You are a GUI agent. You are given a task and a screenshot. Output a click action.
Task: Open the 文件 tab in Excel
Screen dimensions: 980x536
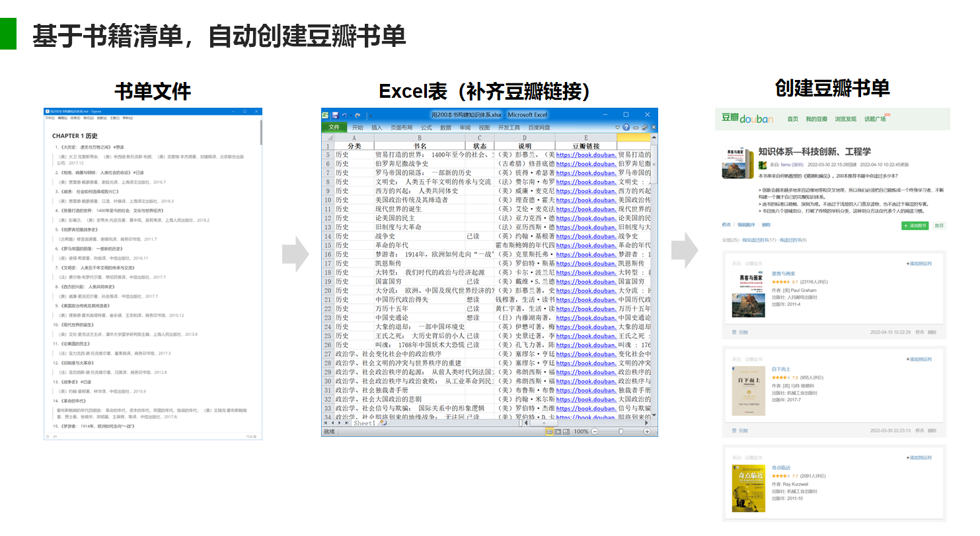click(334, 128)
